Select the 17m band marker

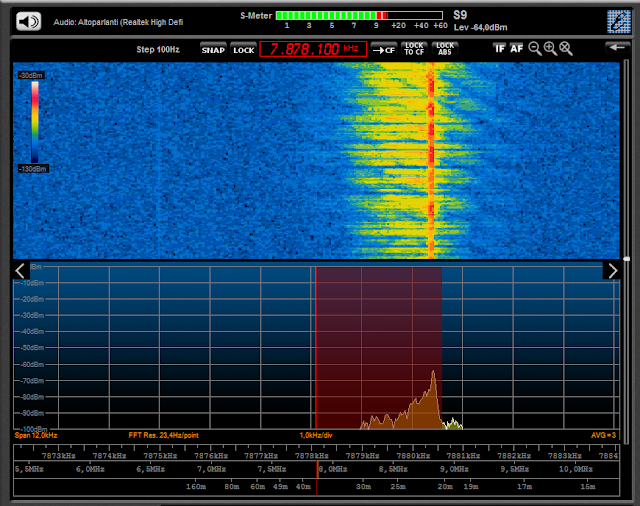click(x=524, y=487)
